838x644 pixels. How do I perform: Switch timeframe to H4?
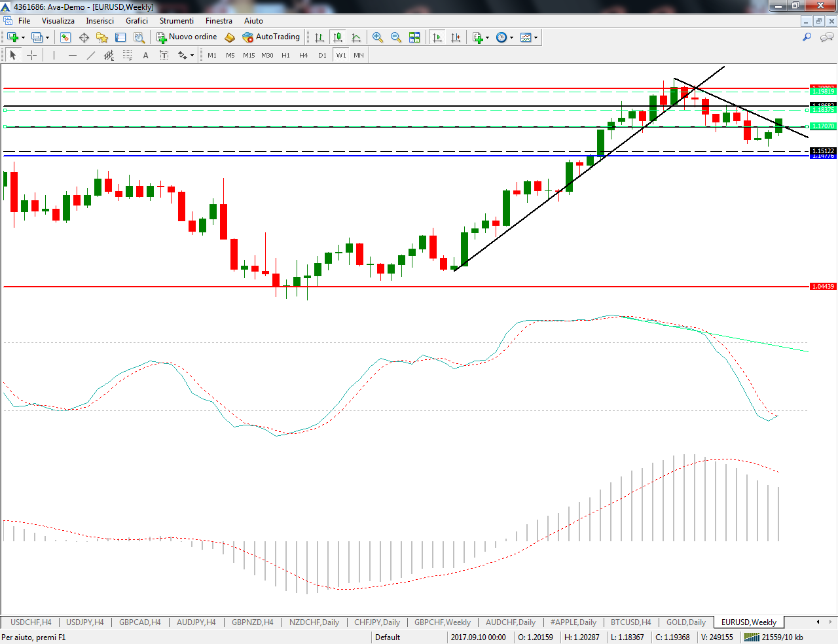(x=304, y=56)
